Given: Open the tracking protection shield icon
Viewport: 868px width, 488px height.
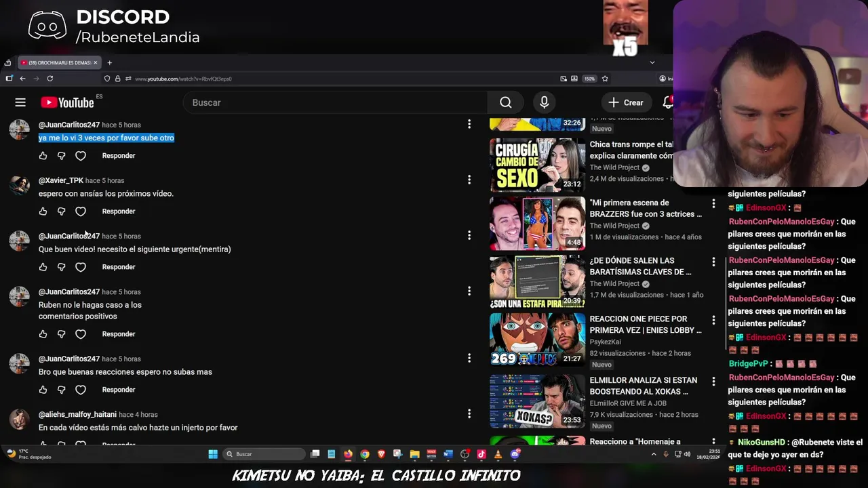Looking at the screenshot, I should [107, 79].
